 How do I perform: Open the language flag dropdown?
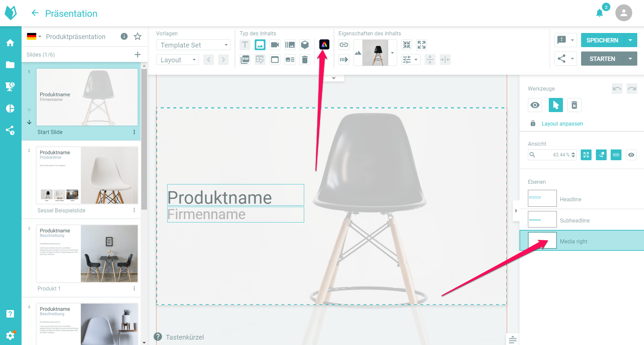coord(34,36)
